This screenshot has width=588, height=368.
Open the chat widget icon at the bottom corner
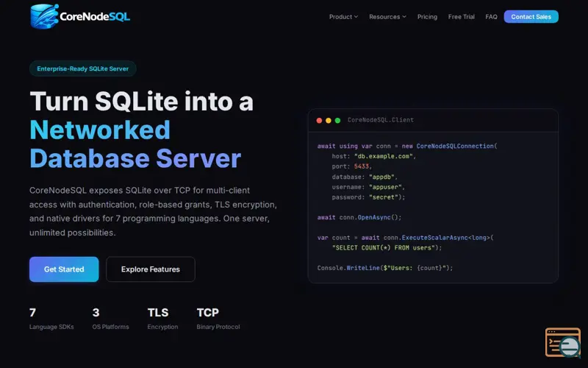coord(563,342)
